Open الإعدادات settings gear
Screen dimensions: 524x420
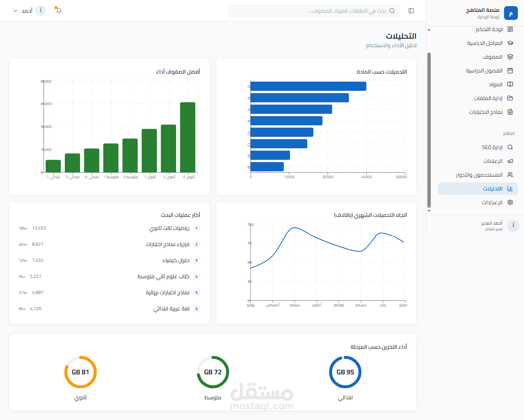(x=510, y=202)
